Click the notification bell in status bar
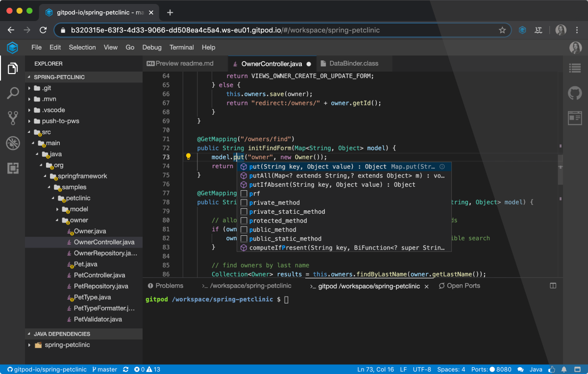588x374 pixels. click(x=564, y=369)
